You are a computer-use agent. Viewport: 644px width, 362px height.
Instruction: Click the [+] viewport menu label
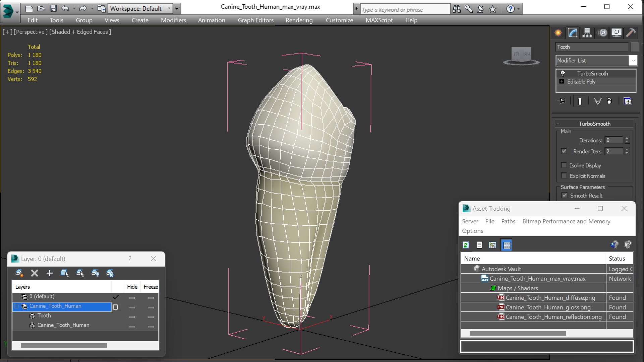7,32
